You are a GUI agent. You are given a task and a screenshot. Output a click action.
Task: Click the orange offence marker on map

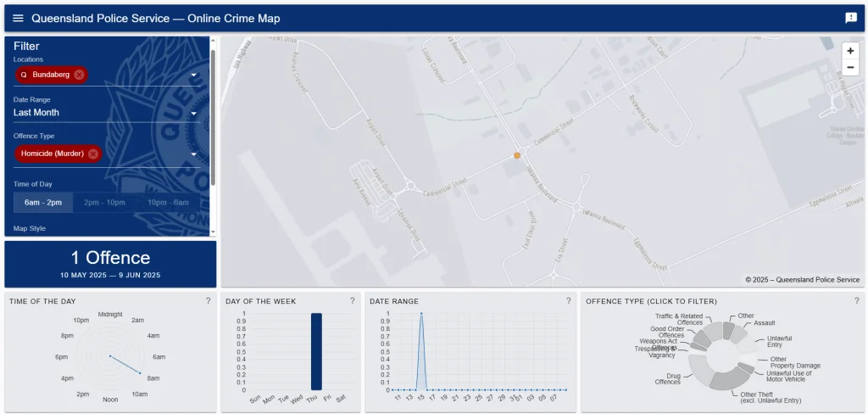tap(516, 155)
